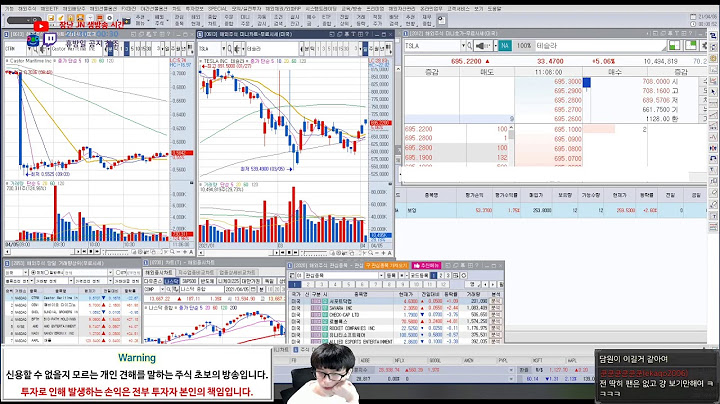Click the starred folder toolbar icon
This screenshot has height=404, width=720.
(x=126, y=21)
